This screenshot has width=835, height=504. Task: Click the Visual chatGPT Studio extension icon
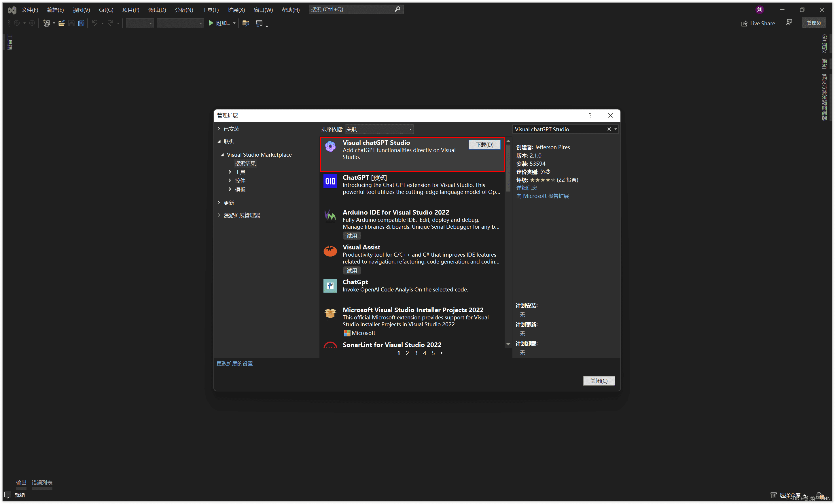pos(330,146)
